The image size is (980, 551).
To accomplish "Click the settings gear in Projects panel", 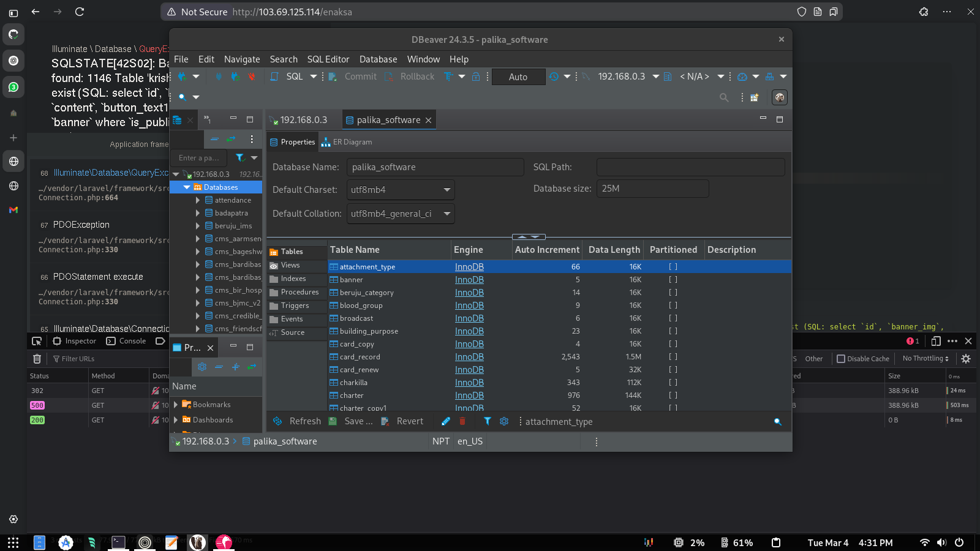I will [202, 367].
